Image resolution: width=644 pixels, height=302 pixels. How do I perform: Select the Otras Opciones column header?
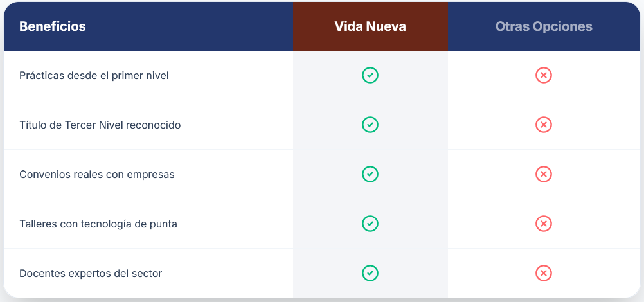544,26
